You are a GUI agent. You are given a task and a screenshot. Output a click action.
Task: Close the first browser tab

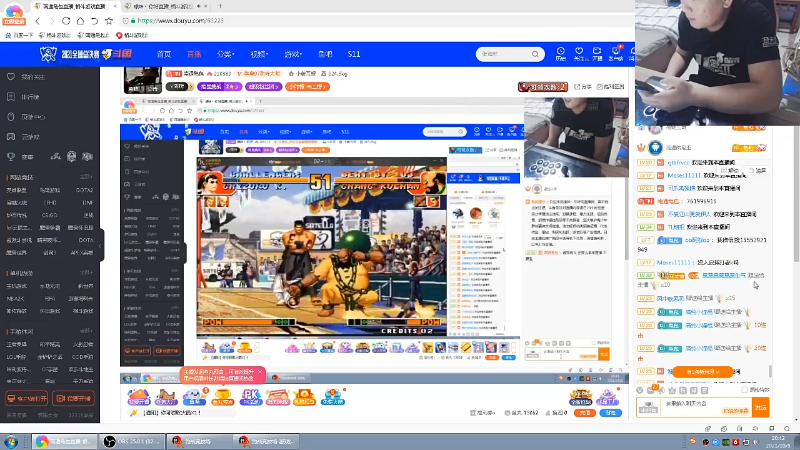pyautogui.click(x=115, y=6)
